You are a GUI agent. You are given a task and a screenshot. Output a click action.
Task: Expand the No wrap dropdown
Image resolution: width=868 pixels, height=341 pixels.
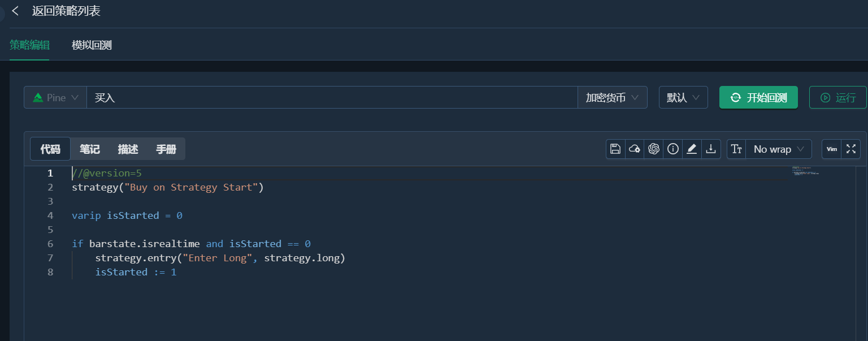[779, 149]
